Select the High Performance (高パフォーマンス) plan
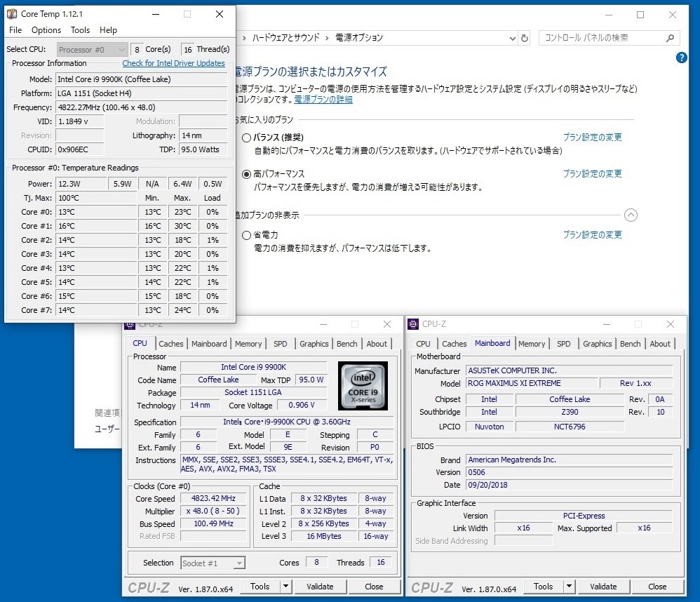The width and height of the screenshot is (700, 602). 246,174
